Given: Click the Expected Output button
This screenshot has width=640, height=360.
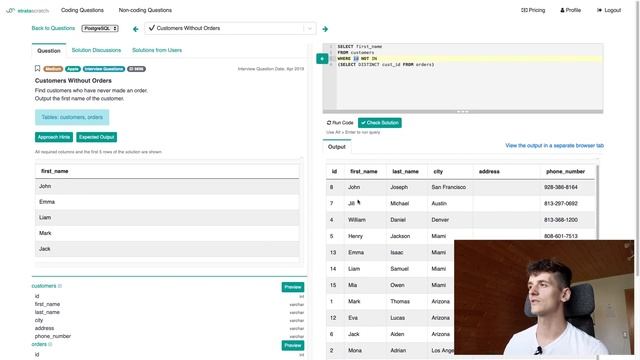Looking at the screenshot, I should click(x=96, y=137).
